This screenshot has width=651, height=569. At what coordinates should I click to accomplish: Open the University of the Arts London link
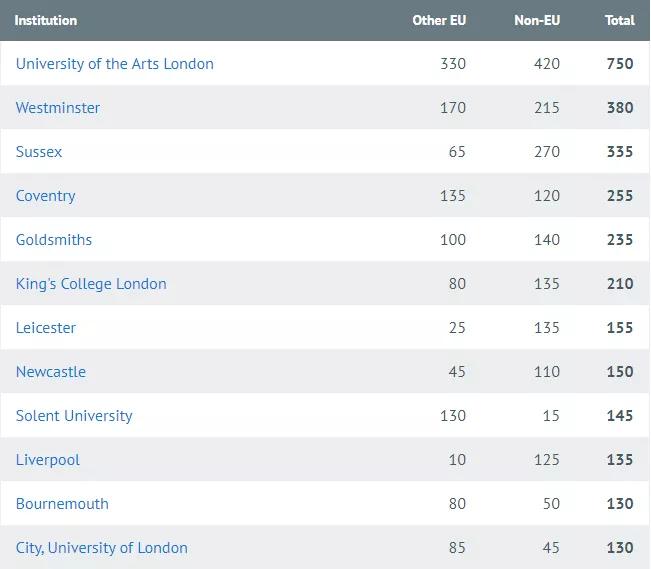coord(114,64)
